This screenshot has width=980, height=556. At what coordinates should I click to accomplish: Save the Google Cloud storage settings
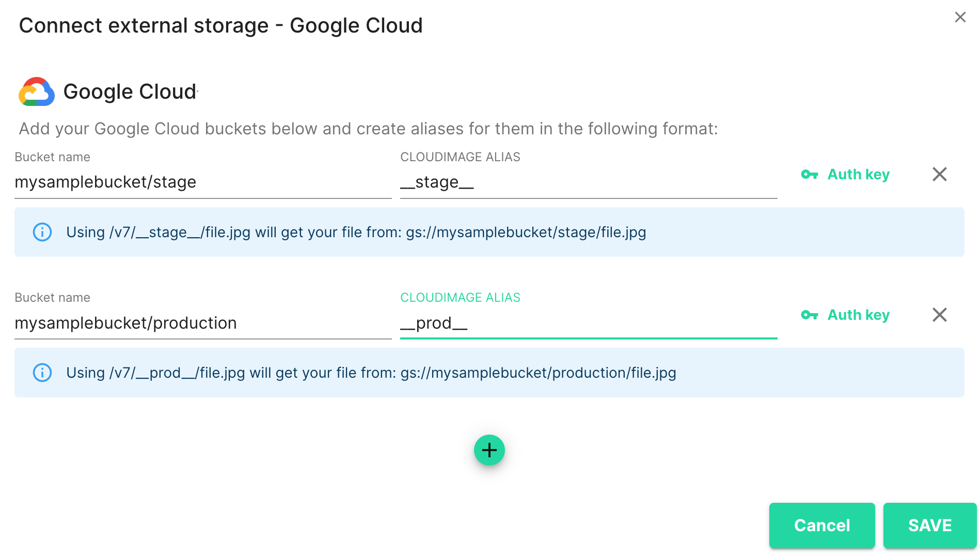929,526
